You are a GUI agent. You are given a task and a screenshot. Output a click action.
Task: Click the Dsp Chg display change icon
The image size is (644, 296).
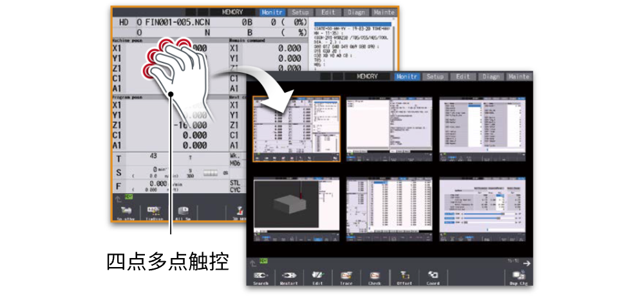click(x=518, y=277)
